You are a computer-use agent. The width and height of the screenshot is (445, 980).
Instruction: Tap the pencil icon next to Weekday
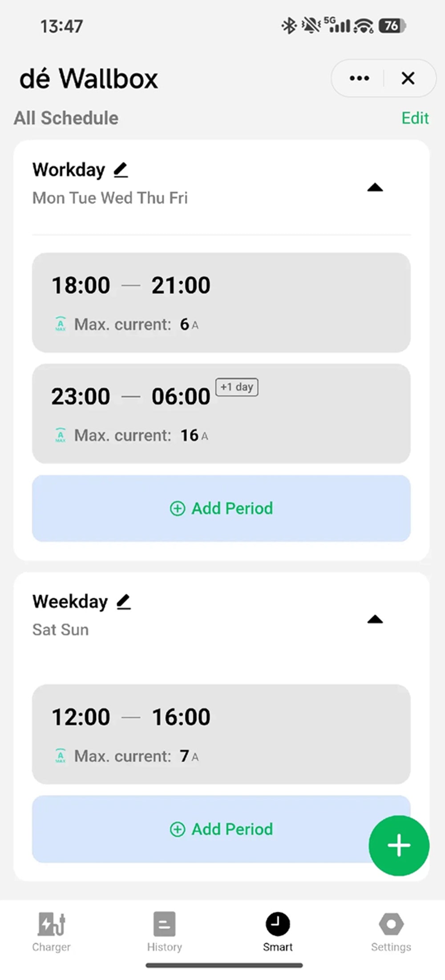[123, 602]
